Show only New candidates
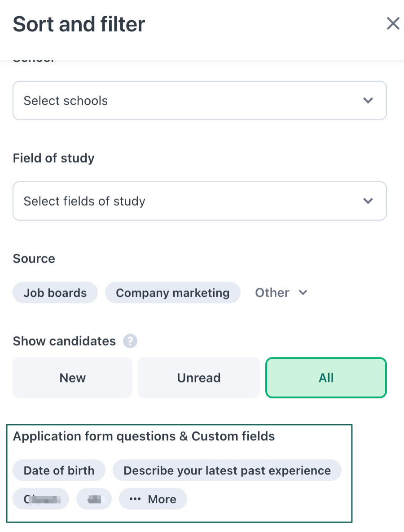The width and height of the screenshot is (404, 532). pyautogui.click(x=72, y=378)
